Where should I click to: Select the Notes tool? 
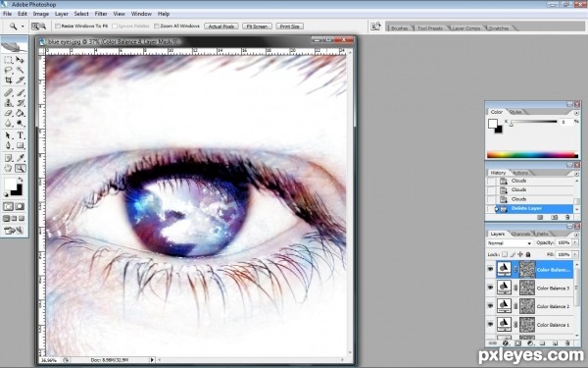tap(8, 158)
